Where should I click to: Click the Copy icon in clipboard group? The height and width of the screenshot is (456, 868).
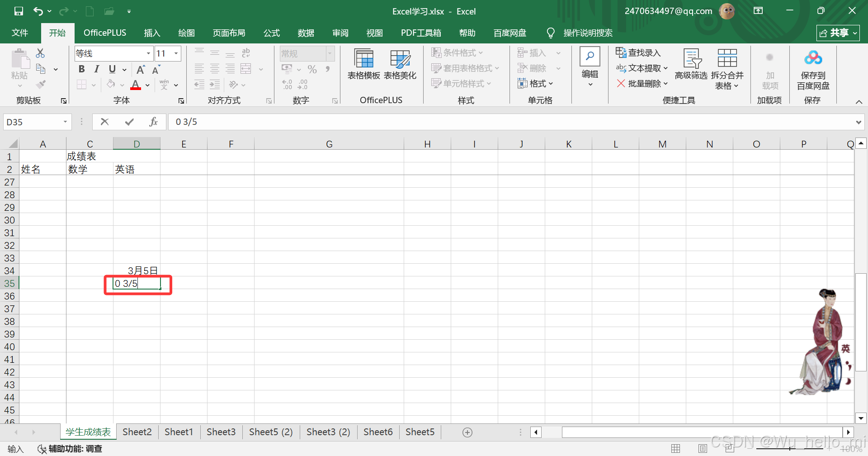pyautogui.click(x=41, y=69)
